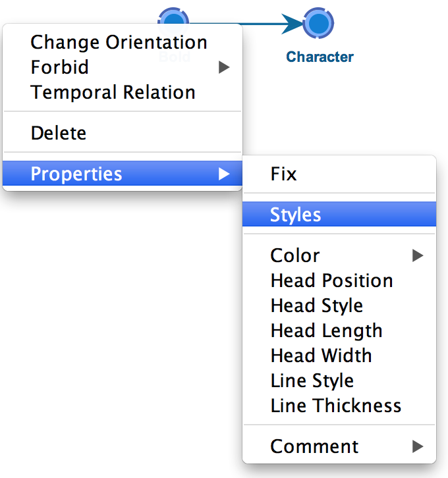Expand the Color submenu arrow
The width and height of the screenshot is (448, 478).
(418, 255)
